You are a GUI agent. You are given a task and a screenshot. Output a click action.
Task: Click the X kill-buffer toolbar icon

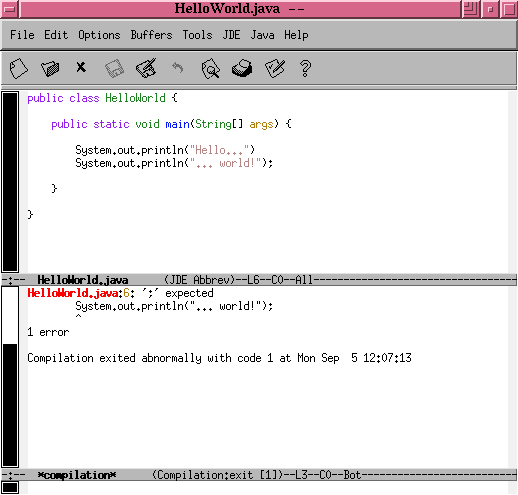pyautogui.click(x=81, y=67)
